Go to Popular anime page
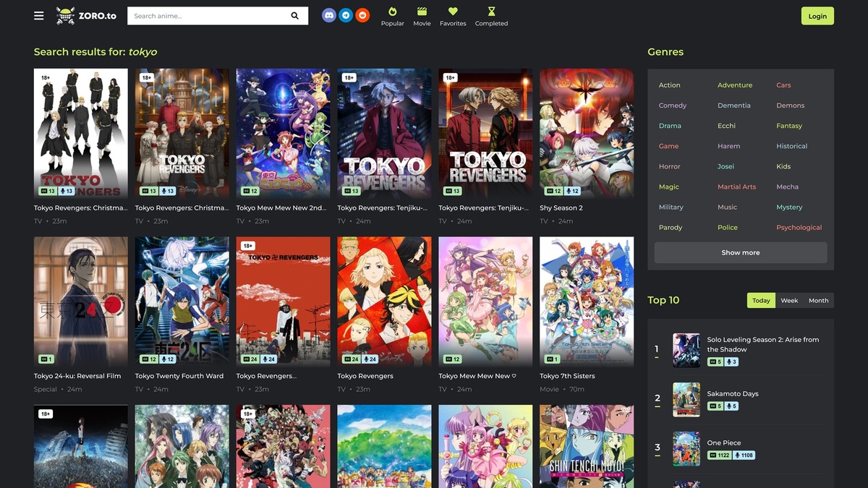 click(393, 17)
